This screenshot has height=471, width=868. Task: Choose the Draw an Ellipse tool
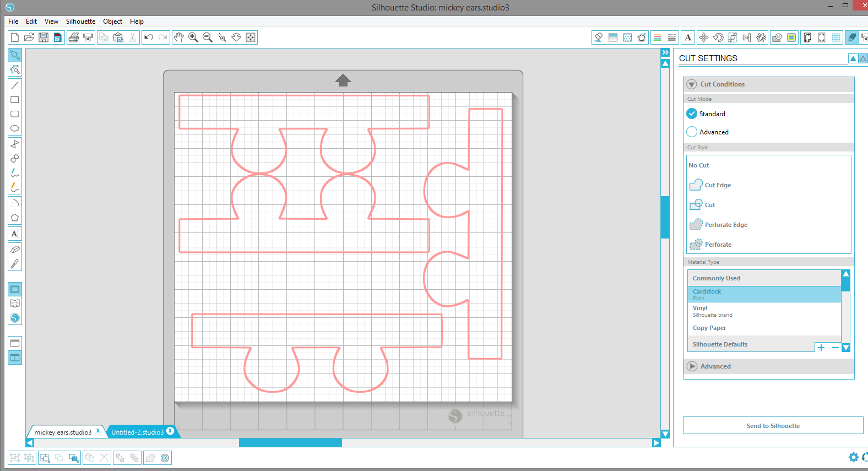(15, 128)
